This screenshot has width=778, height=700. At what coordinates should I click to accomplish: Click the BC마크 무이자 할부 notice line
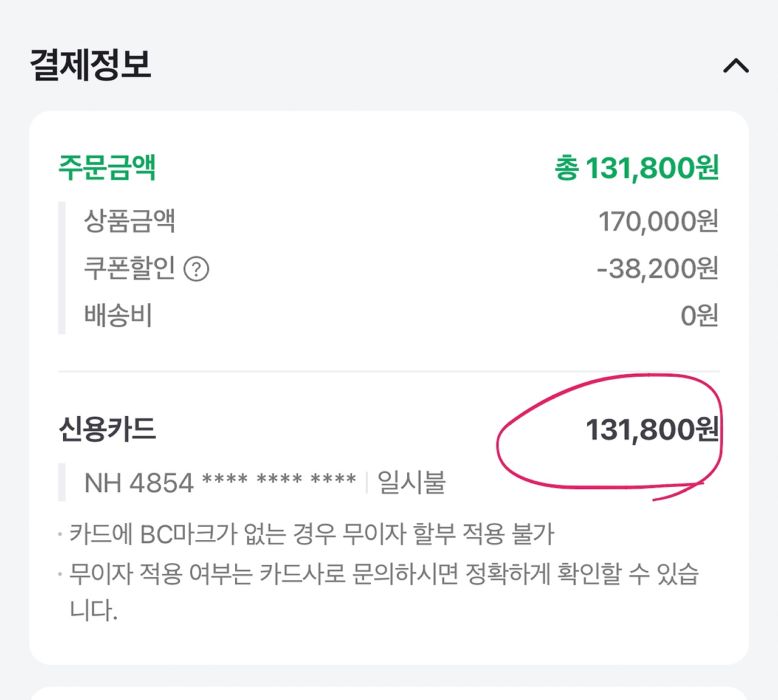311,534
